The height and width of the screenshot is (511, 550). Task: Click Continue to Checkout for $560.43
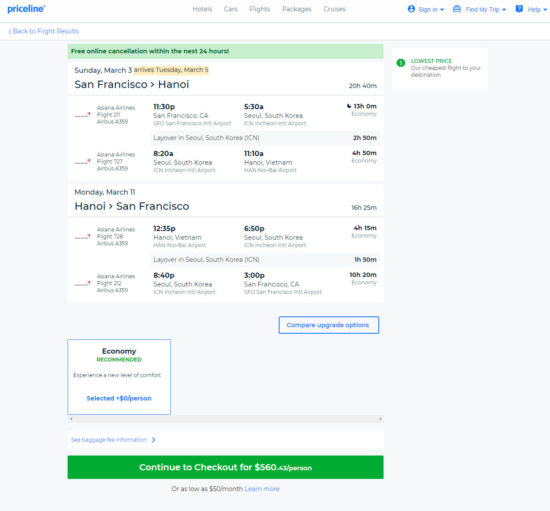pos(226,467)
